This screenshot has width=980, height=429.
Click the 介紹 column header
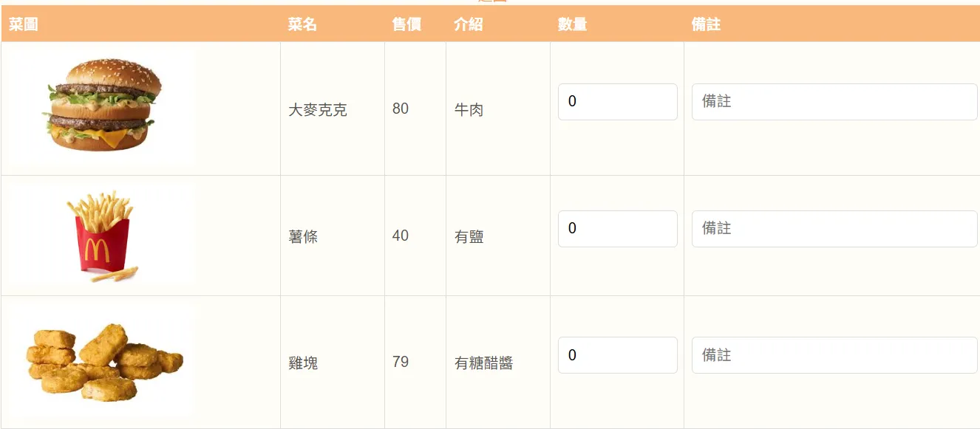pyautogui.click(x=468, y=24)
